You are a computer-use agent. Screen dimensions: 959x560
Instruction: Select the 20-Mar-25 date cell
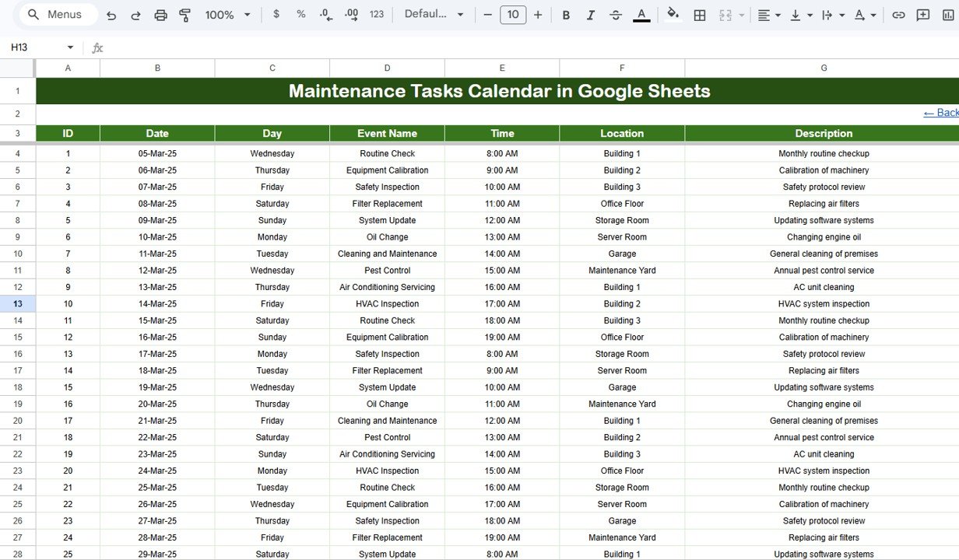tap(157, 404)
